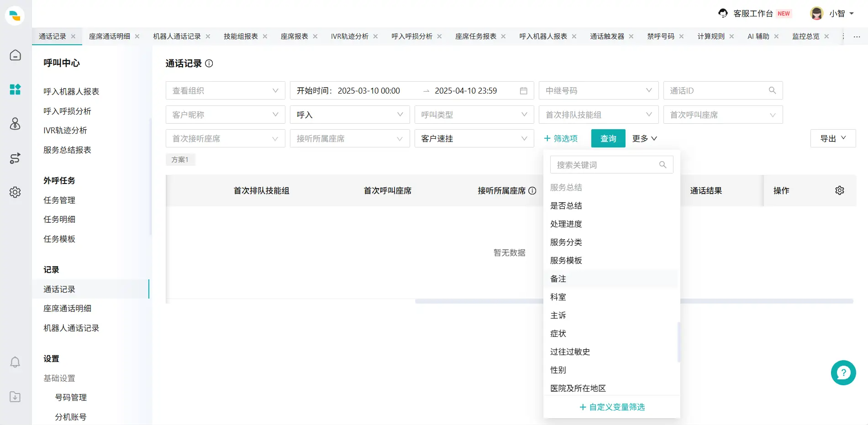Click the start date 2025-03-10 00:00 field
Image resolution: width=868 pixels, height=425 pixels.
click(x=368, y=91)
